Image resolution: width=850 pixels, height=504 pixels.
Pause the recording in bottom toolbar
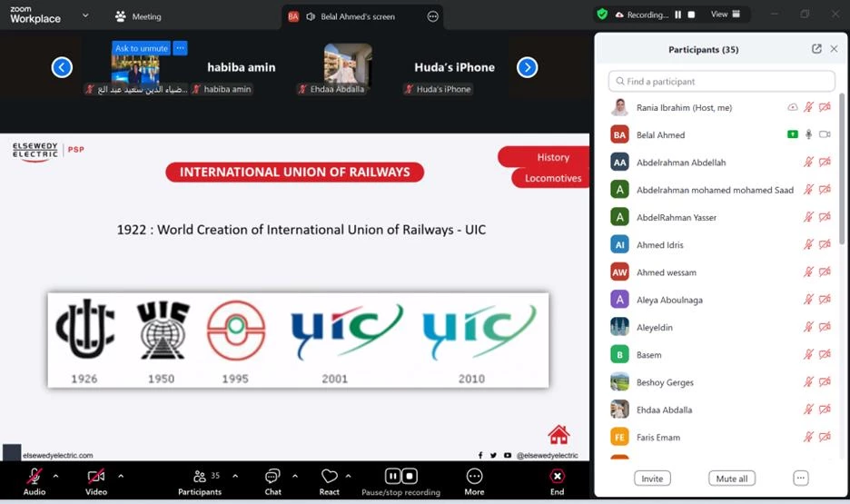point(392,476)
